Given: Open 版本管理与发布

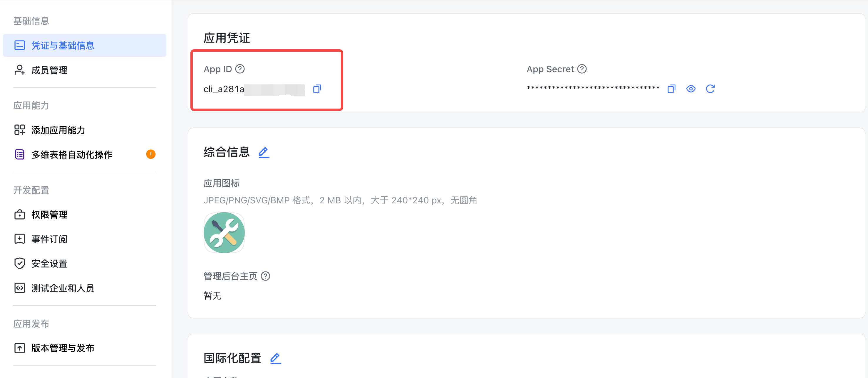Looking at the screenshot, I should (x=63, y=348).
